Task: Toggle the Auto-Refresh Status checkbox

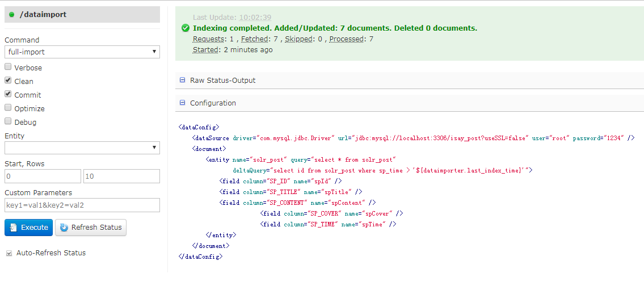Action: (9, 253)
